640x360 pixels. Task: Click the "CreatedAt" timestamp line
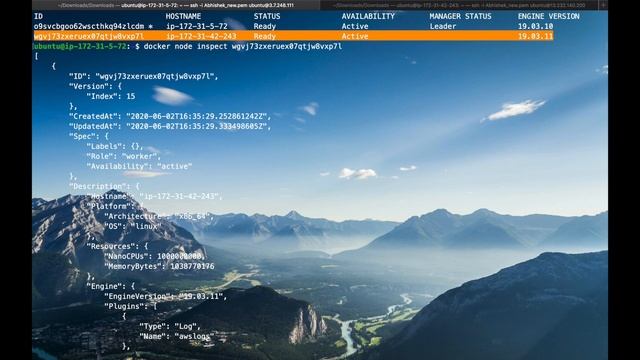(170, 116)
